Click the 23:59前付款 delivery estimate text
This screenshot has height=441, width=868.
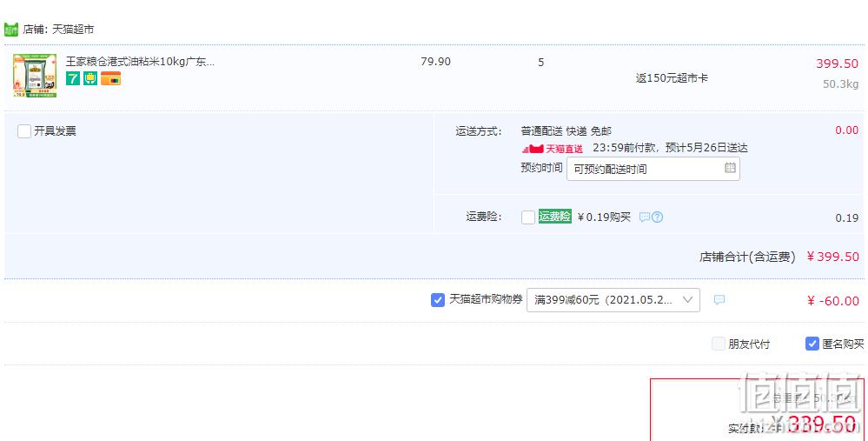[670, 148]
